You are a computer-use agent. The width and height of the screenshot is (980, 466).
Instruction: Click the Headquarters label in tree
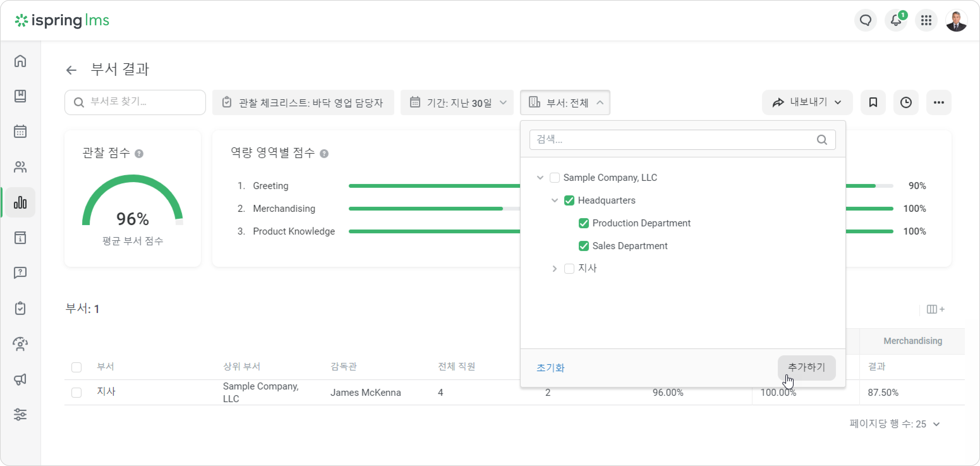606,200
